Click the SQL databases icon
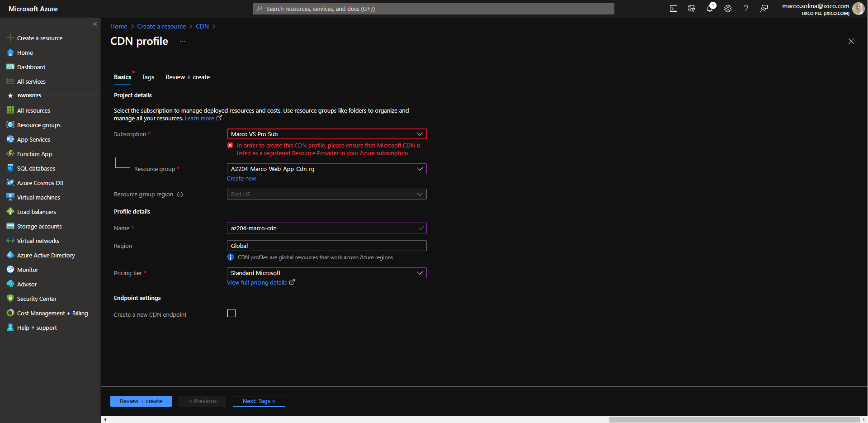 [x=10, y=168]
